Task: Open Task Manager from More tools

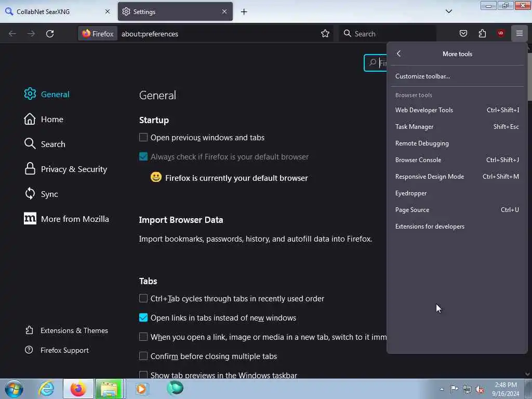Action: click(x=457, y=127)
